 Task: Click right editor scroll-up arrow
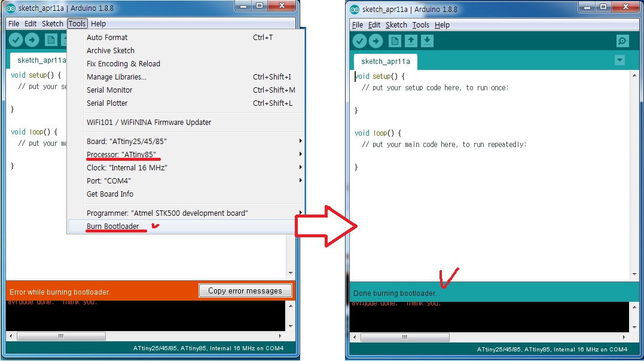634,75
